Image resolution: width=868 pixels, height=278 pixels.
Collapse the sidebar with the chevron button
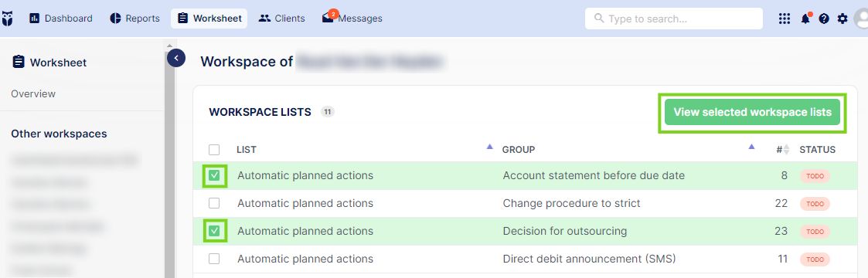click(x=176, y=57)
